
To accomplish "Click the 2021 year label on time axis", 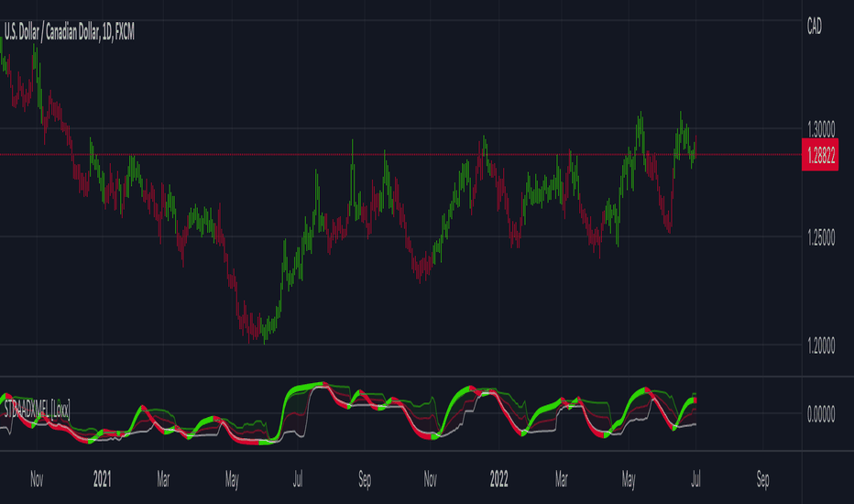I will tap(102, 479).
